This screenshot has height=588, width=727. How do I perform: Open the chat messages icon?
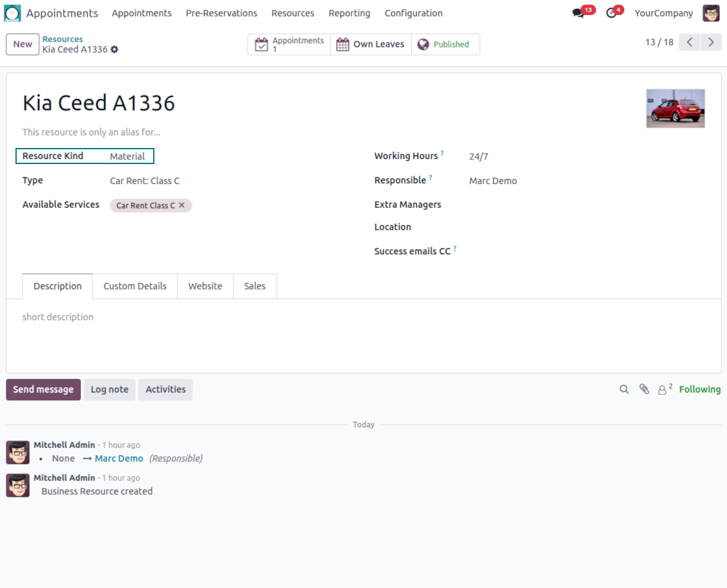coord(578,14)
